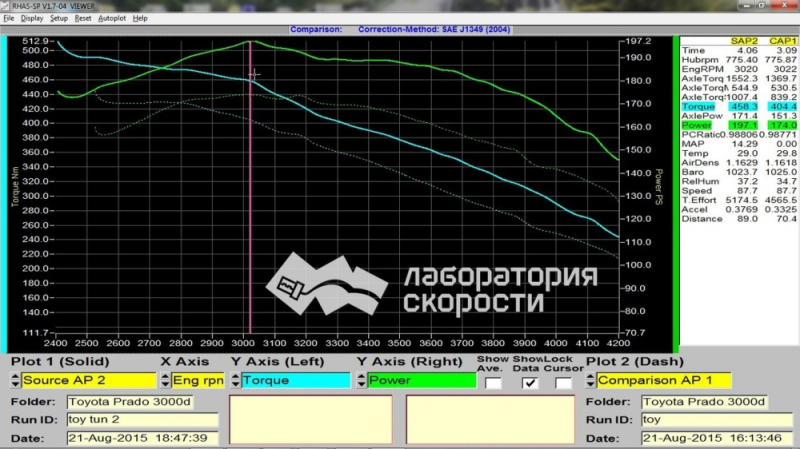The width and height of the screenshot is (800, 449).
Task: Open the Display menu
Action: (32, 18)
